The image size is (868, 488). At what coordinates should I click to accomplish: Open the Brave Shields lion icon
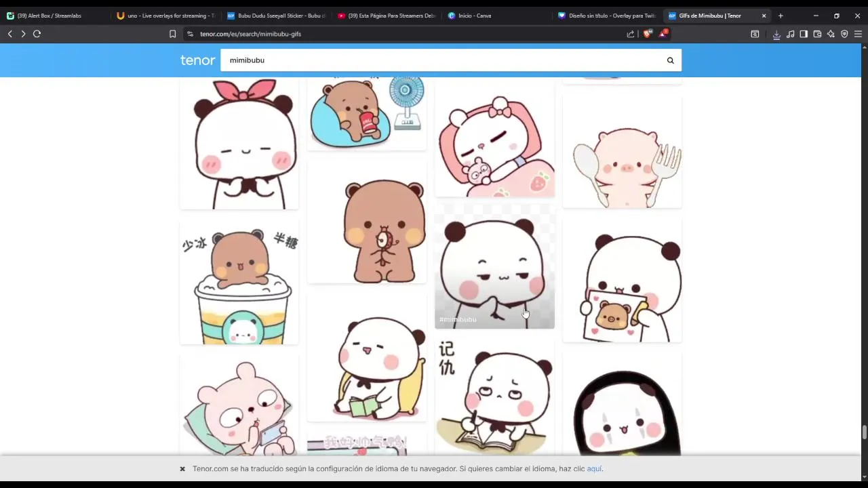pyautogui.click(x=647, y=34)
